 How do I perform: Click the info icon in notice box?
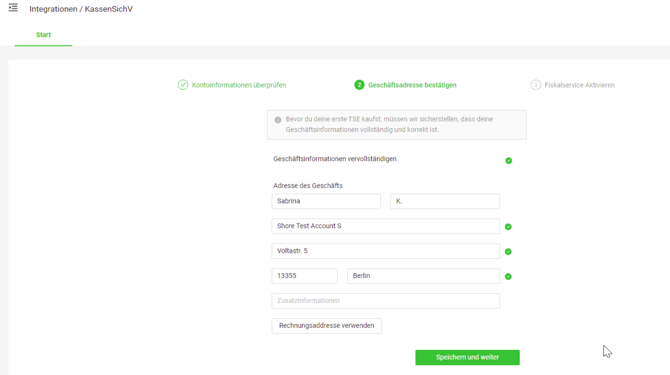tap(278, 120)
